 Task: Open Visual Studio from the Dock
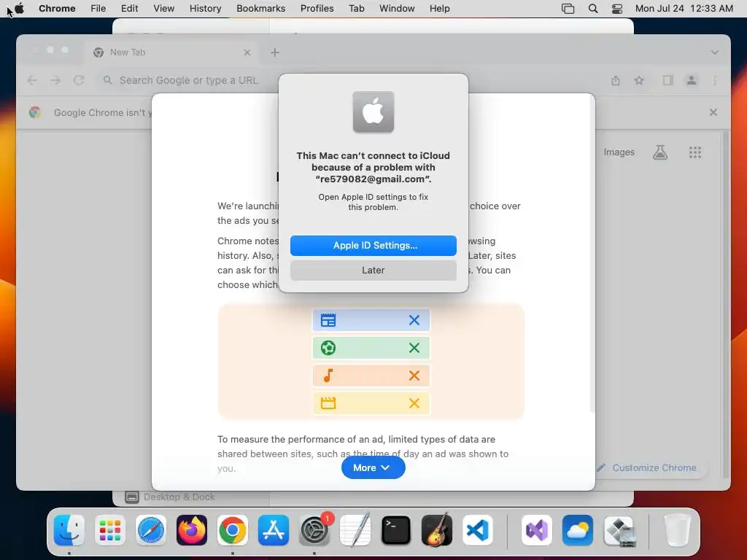pyautogui.click(x=537, y=529)
